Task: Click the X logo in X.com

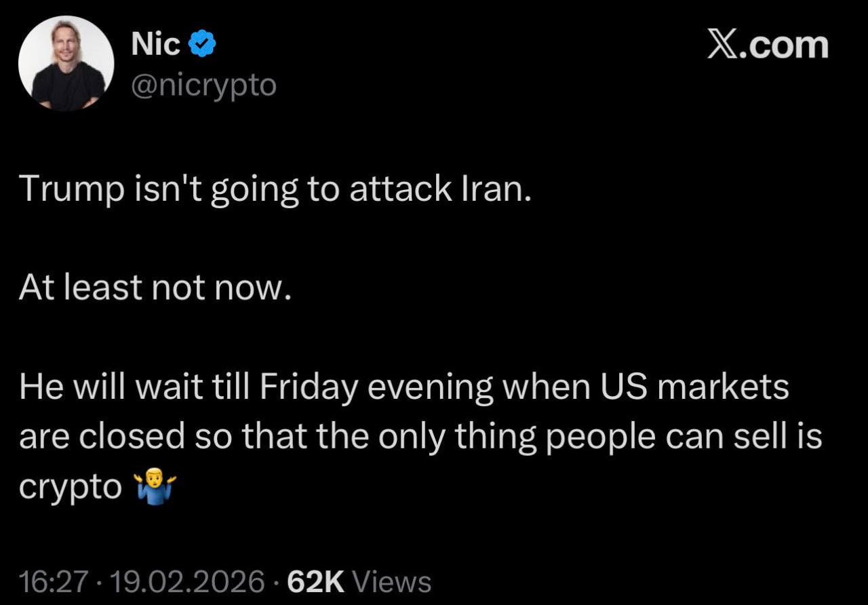Action: (722, 45)
